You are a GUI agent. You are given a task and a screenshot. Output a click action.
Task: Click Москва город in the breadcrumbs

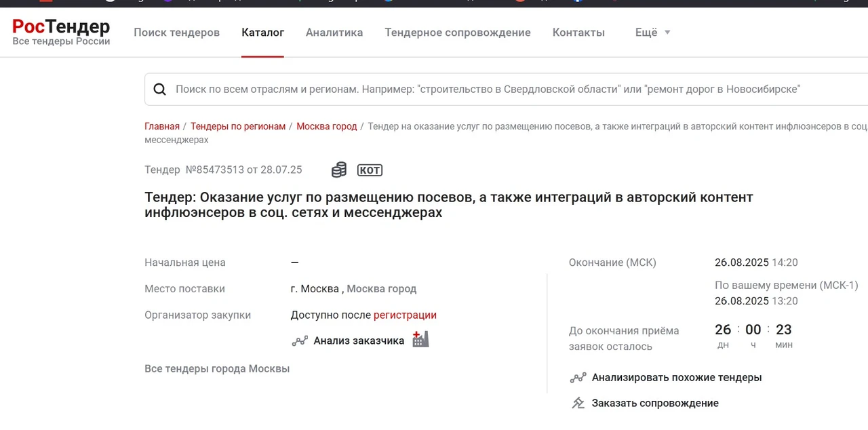[x=327, y=126]
